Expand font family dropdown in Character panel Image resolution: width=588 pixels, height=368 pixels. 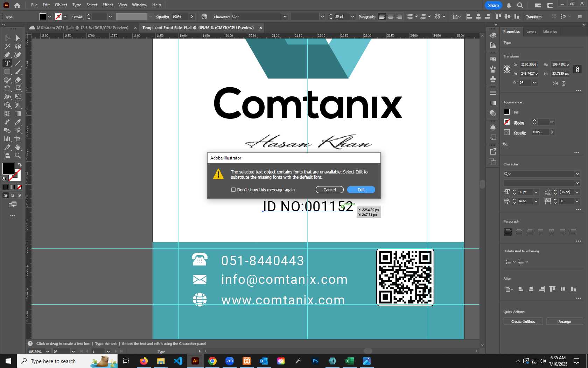pos(577,174)
